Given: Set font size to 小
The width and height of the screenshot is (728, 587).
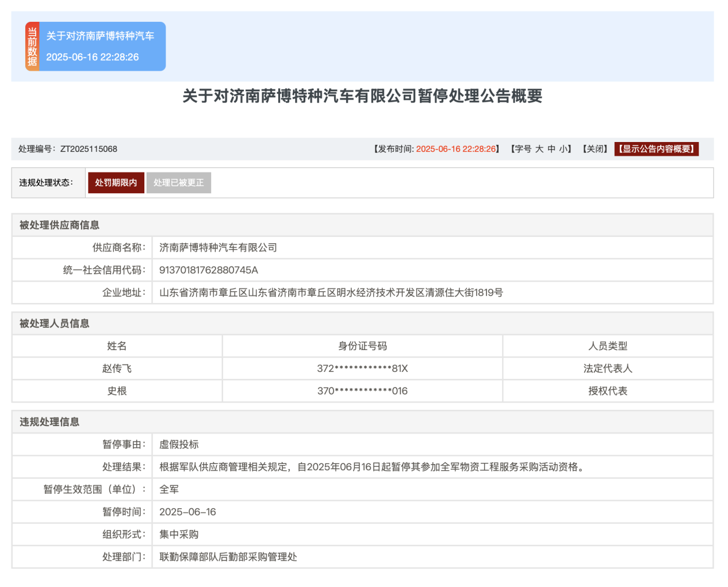Looking at the screenshot, I should 562,149.
